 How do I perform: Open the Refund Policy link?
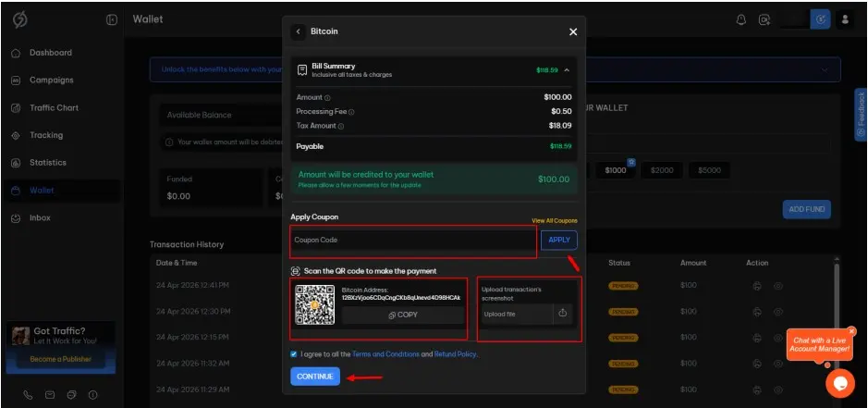455,354
